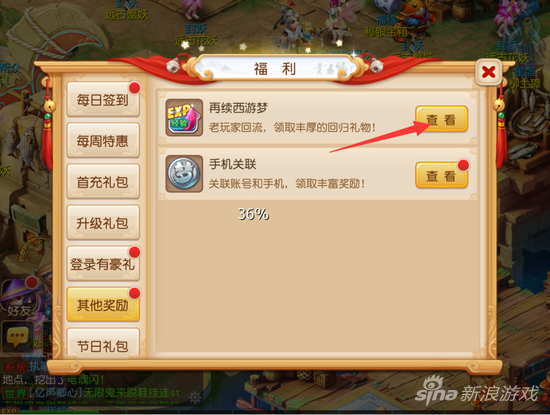Open the chat speech bubble icon
The height and width of the screenshot is (415, 550).
tap(17, 336)
